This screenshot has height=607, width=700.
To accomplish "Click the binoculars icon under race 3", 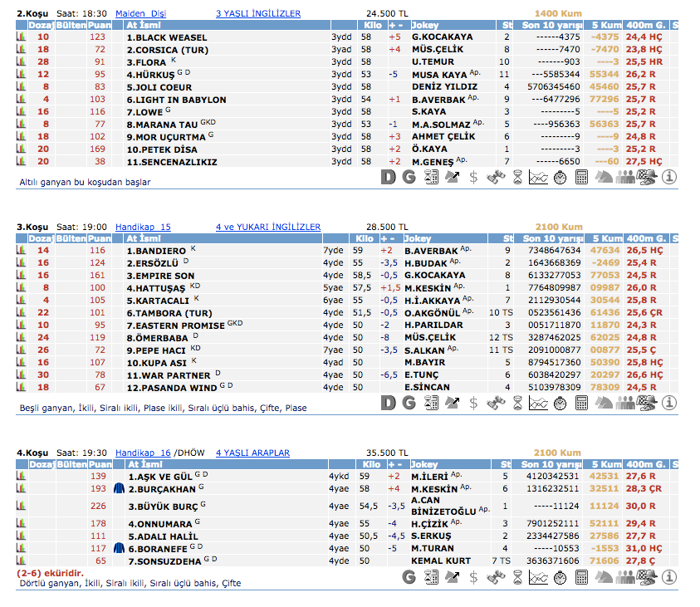I will pos(495,403).
